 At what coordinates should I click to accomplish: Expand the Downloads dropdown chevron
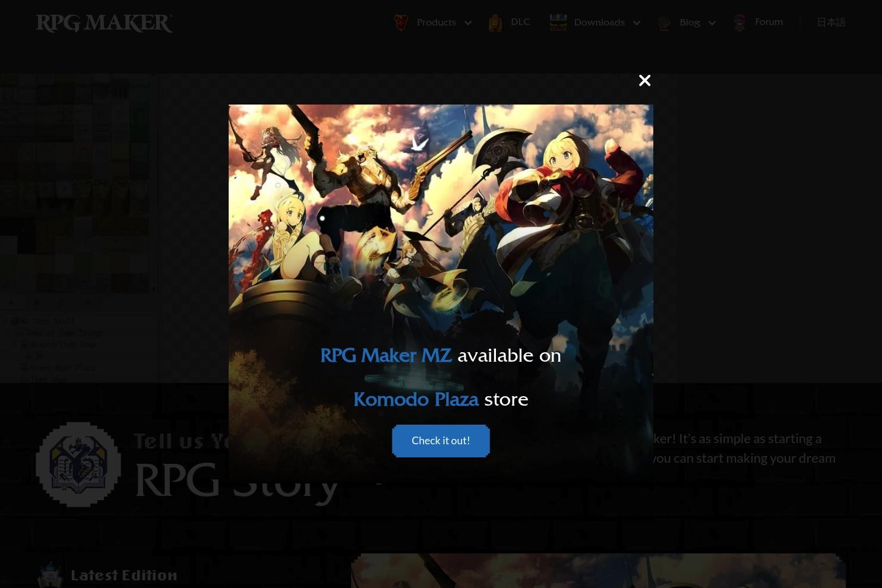[x=637, y=23]
